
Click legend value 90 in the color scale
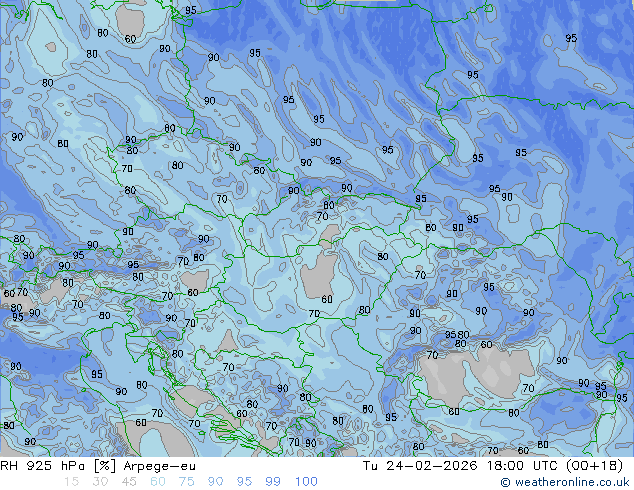click(x=215, y=482)
